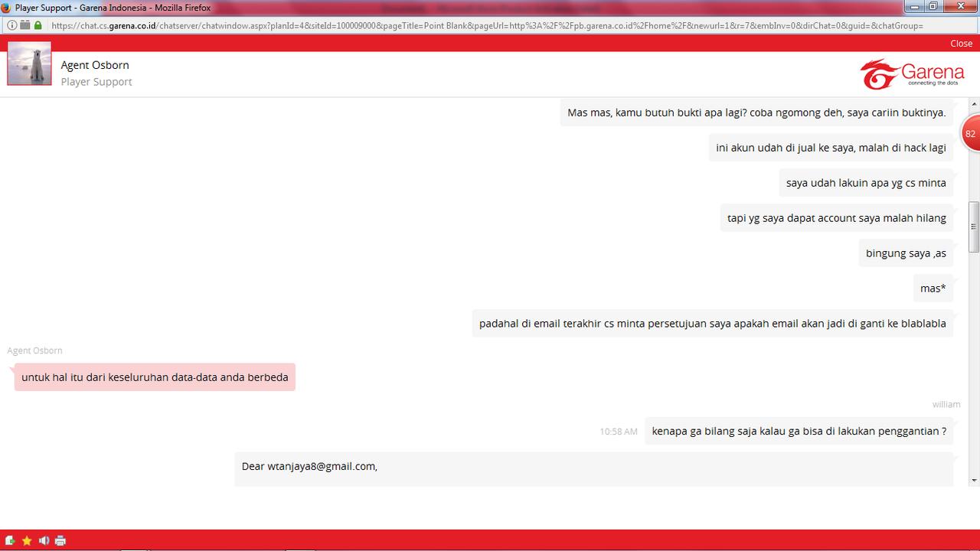Click message 'kenapa ga bilang saja kalau ga bisa'

pyautogui.click(x=799, y=431)
